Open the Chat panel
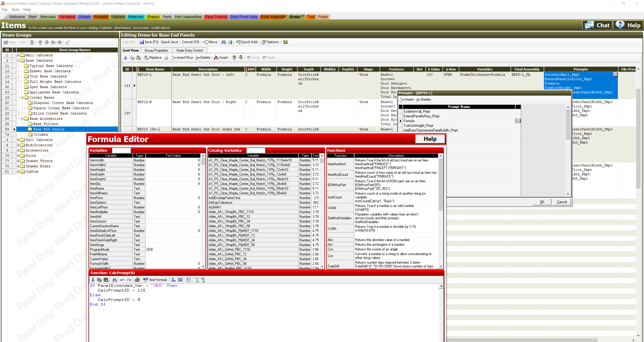Screen dimensions: 644x342 tap(597, 25)
